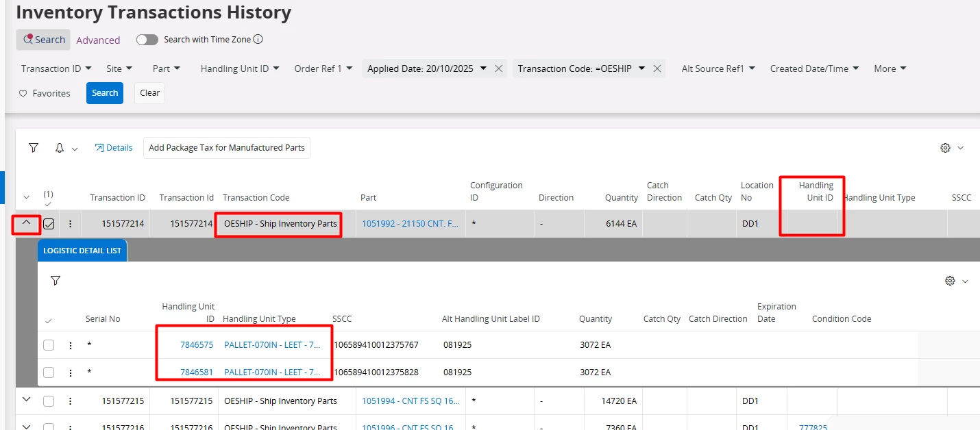The height and width of the screenshot is (430, 980).
Task: Open the Transaction ID filter dropdown
Action: (x=57, y=68)
